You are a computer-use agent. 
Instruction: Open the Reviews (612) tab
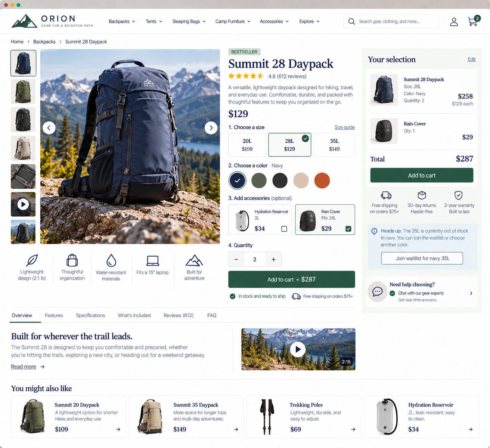[179, 315]
